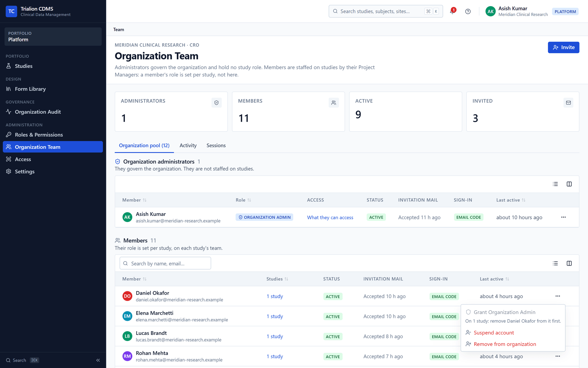Click the Active stat card
This screenshot has width=588, height=368.
point(405,112)
